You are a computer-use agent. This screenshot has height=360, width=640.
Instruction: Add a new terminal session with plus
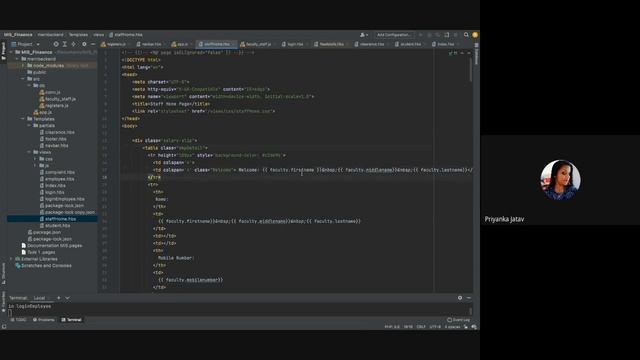click(x=59, y=298)
